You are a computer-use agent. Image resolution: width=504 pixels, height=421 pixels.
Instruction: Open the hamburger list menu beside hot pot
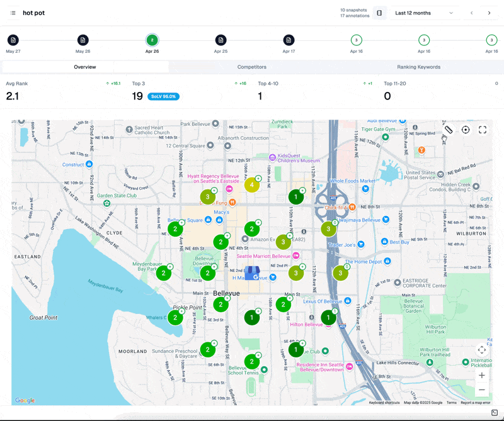pyautogui.click(x=13, y=13)
